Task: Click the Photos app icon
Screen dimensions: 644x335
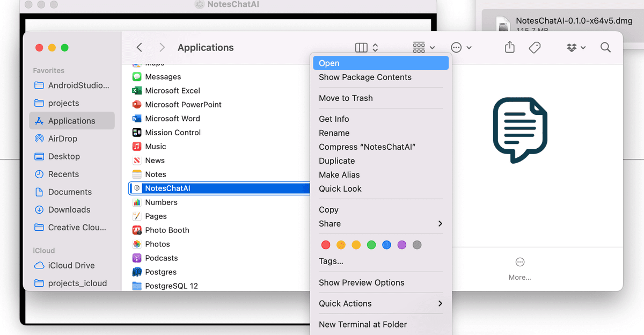Action: [x=137, y=244]
